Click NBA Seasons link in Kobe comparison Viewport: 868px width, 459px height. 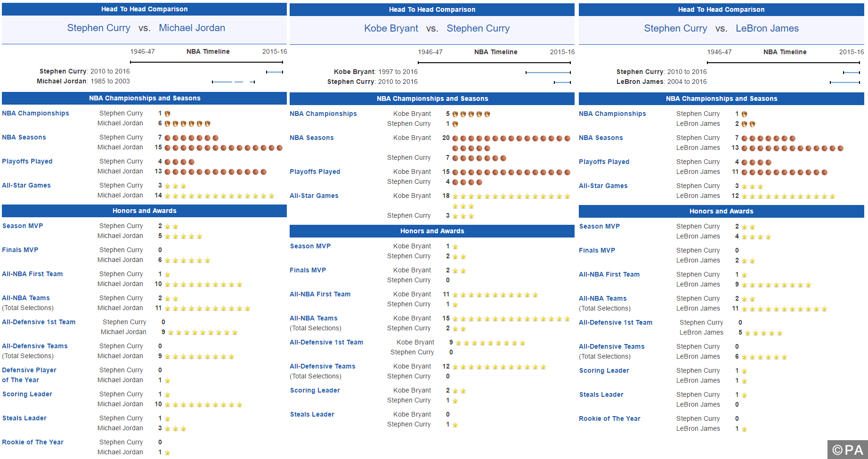click(x=311, y=138)
